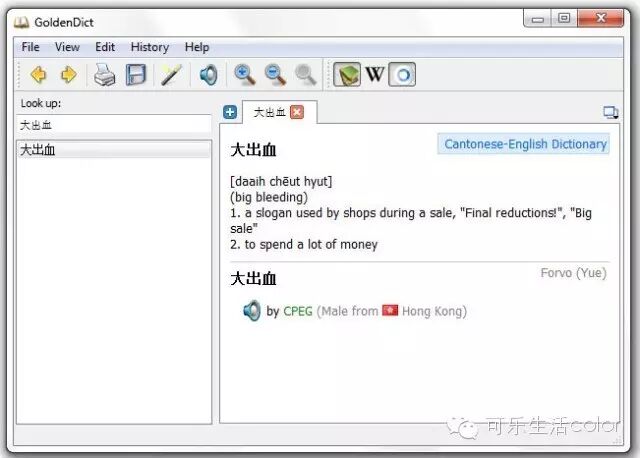Image resolution: width=640 pixels, height=458 pixels.
Task: Print the article using printer icon
Action: point(104,75)
